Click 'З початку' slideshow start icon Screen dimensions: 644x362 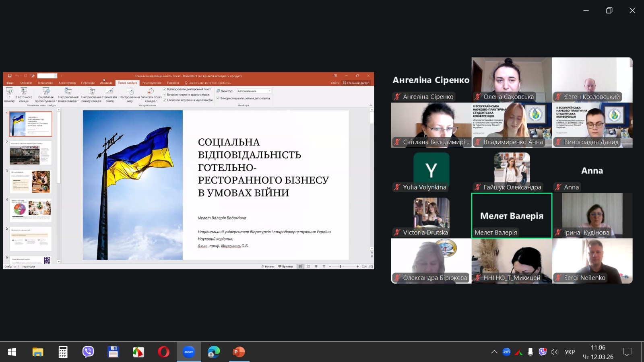[9, 91]
